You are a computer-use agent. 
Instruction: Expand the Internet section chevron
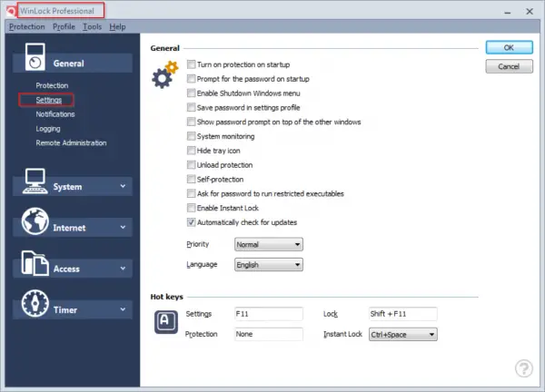(x=123, y=228)
